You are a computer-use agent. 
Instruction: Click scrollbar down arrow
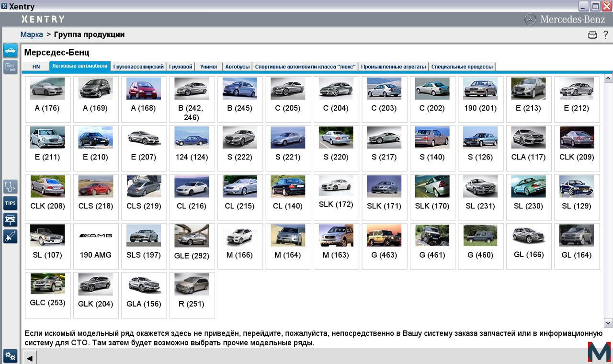point(608,323)
